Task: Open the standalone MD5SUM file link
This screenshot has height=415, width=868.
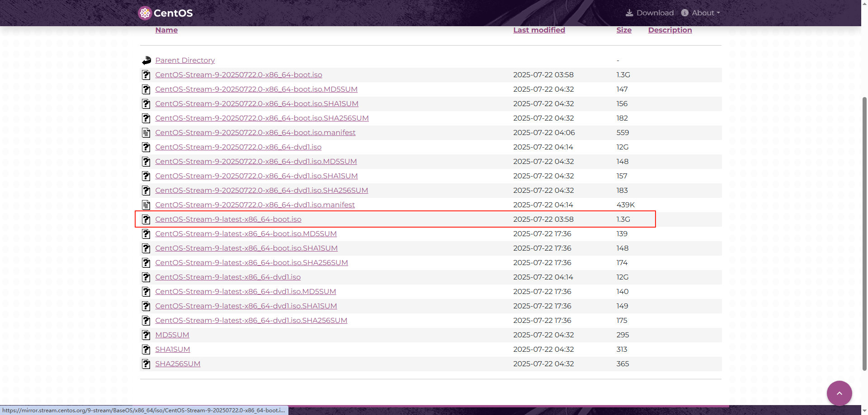Action: 172,335
